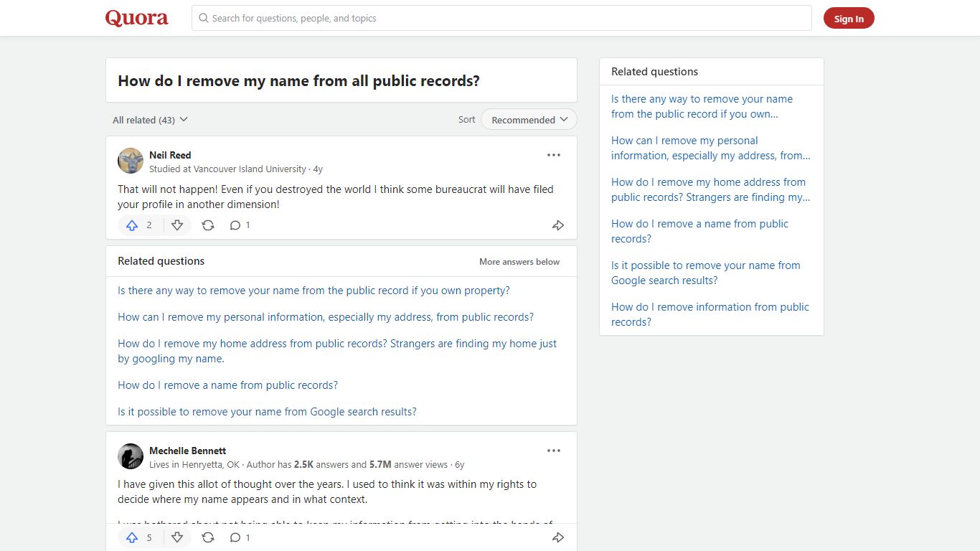Viewport: 980px width, 551px height.
Task: Open sidebar link 'Is there any way to remove your name'
Action: click(x=702, y=106)
